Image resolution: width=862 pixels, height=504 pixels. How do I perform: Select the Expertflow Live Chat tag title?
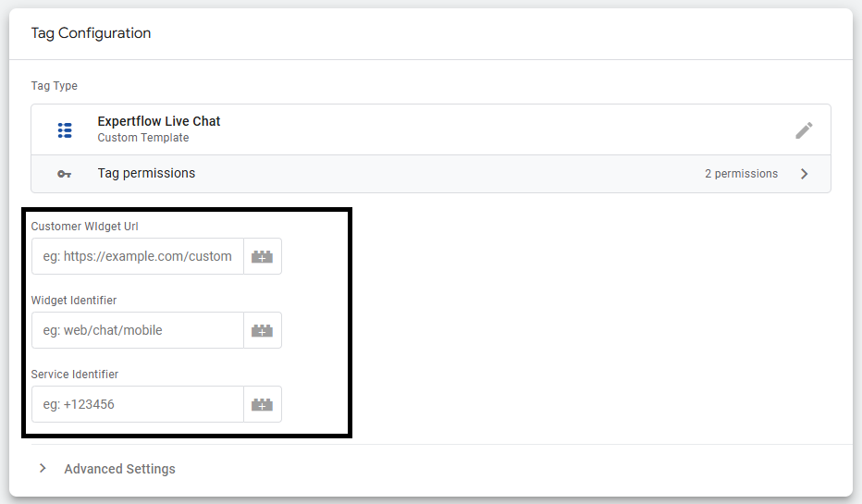coord(159,121)
